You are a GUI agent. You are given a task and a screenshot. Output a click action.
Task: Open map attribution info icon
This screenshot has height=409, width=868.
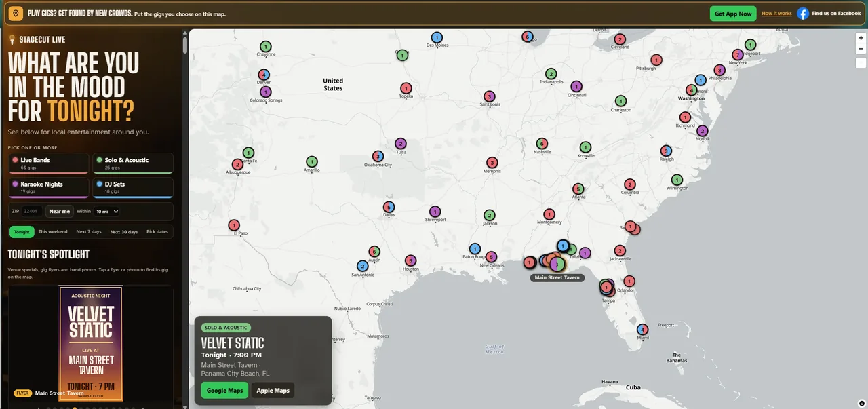point(861,403)
